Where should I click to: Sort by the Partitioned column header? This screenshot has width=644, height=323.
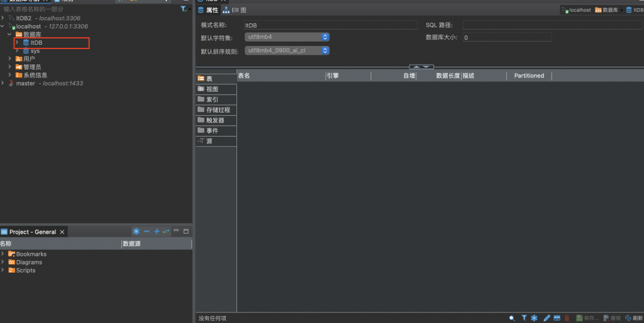pyautogui.click(x=529, y=76)
